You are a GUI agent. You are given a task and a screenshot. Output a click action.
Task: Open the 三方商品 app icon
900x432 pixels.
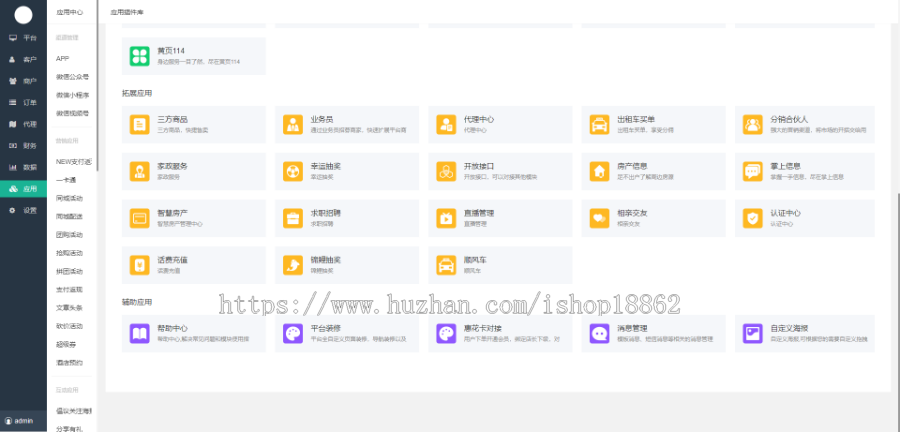[139, 124]
